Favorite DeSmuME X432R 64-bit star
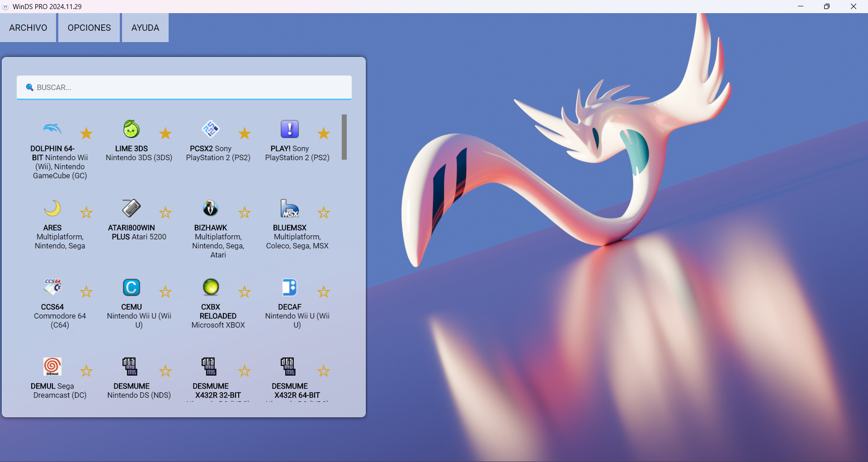 point(324,371)
